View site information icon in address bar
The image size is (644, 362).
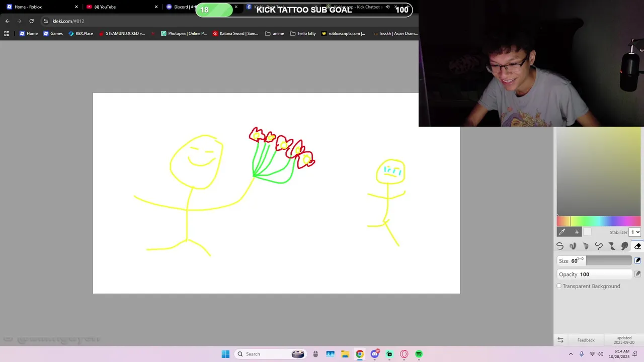[x=46, y=21]
